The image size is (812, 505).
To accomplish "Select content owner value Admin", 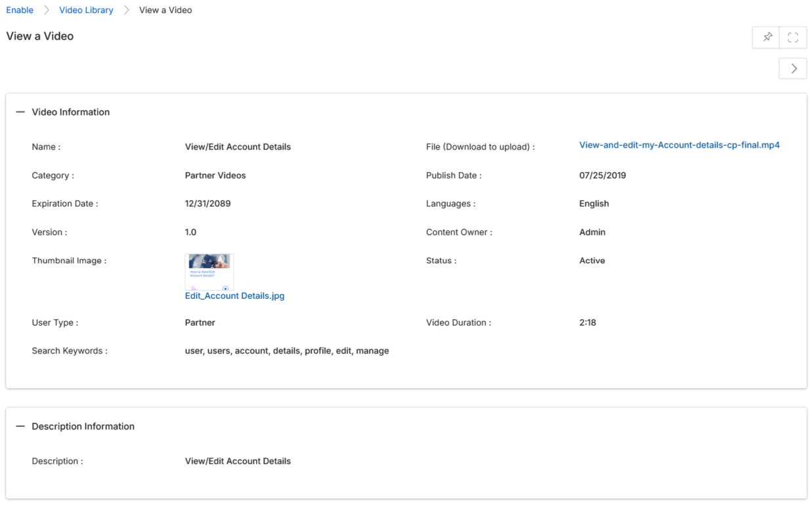I will point(592,232).
